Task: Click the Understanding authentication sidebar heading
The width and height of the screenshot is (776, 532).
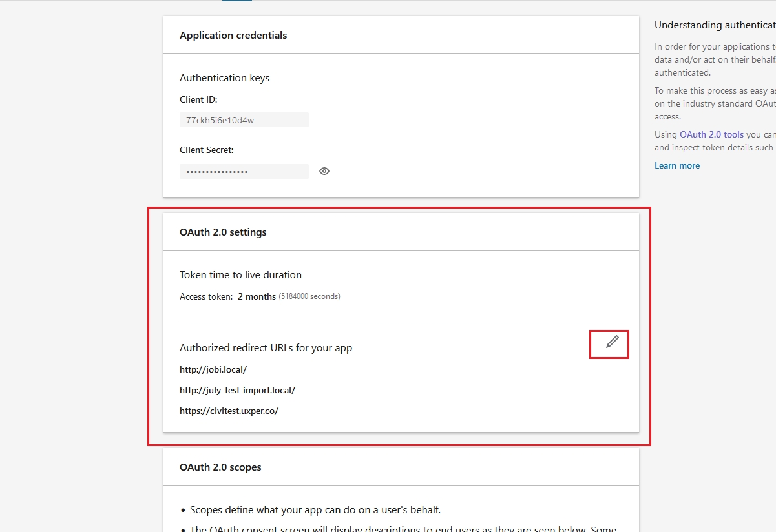Action: (x=715, y=25)
